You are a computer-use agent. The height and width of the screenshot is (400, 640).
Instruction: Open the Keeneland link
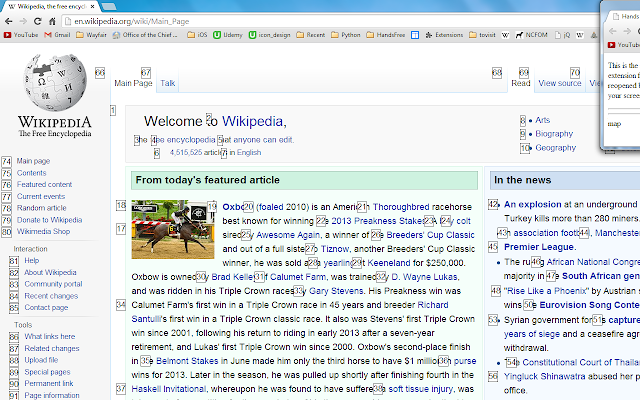point(389,263)
